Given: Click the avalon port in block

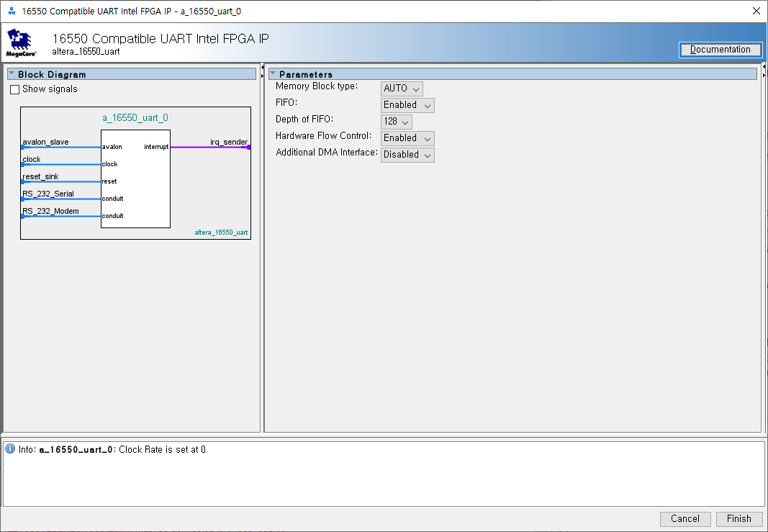Looking at the screenshot, I should point(112,147).
